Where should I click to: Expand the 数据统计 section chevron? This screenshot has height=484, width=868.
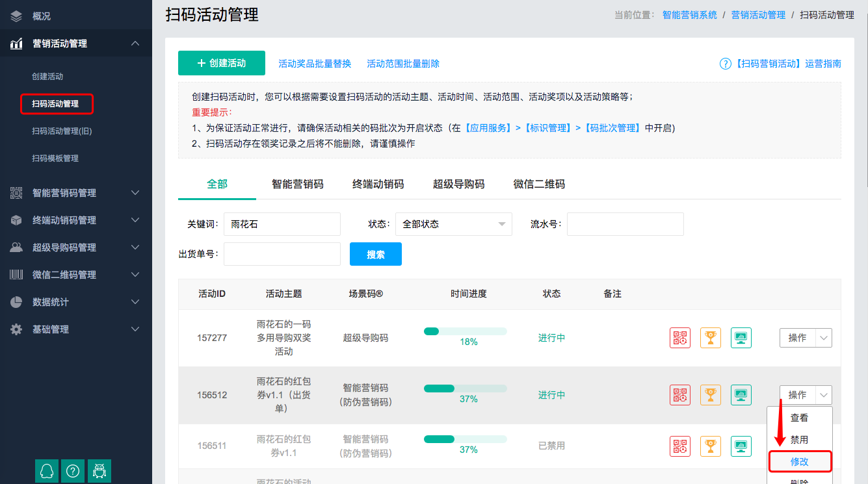(135, 302)
